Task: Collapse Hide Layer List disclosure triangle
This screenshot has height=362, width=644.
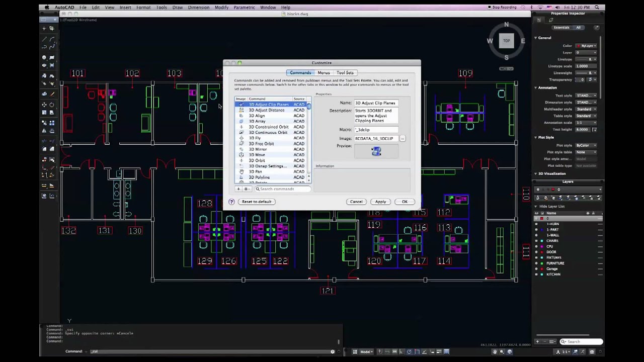Action: click(x=536, y=206)
